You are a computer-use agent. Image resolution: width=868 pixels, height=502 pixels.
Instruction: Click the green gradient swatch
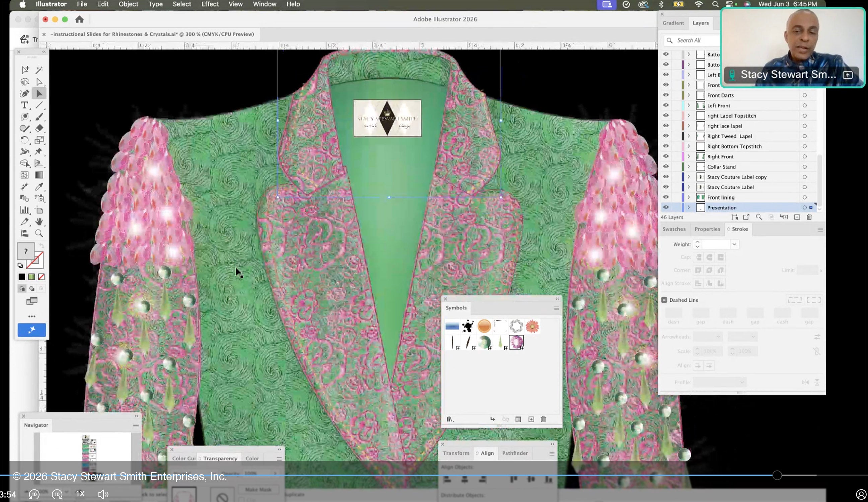click(31, 277)
